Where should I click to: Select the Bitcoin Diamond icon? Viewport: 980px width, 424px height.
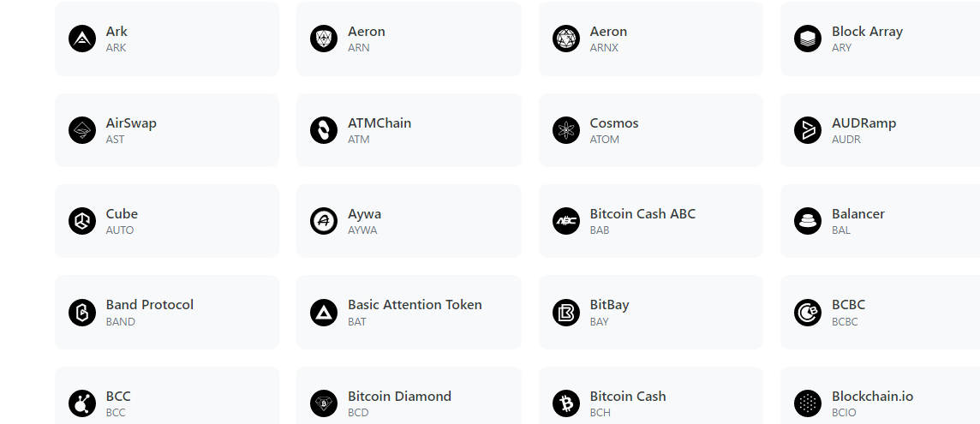324,403
